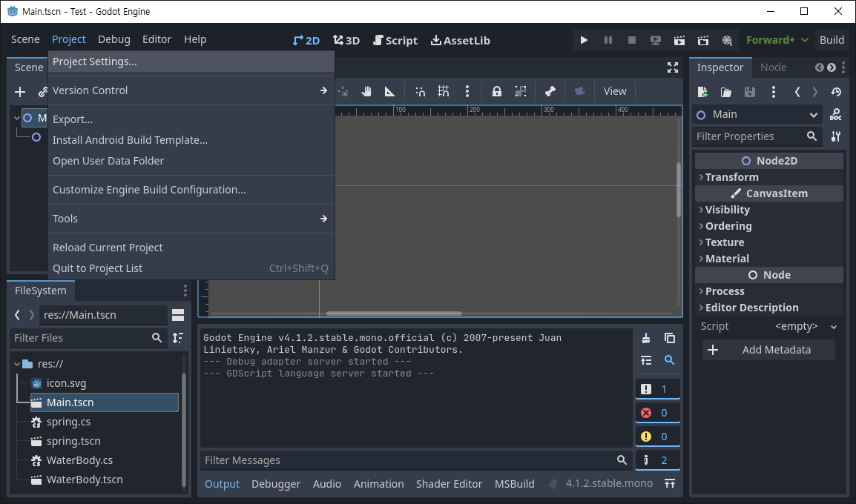Open Main object selector dropdown
Image resolution: width=856 pixels, height=504 pixels.
click(758, 115)
